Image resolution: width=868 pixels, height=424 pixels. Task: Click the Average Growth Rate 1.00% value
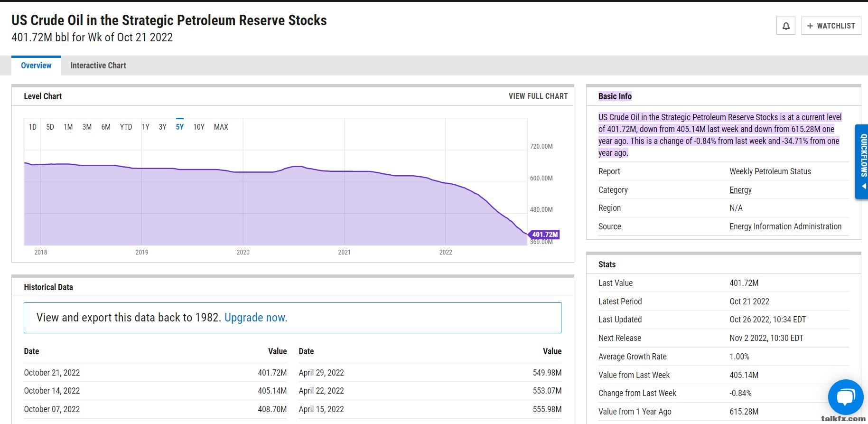click(739, 357)
